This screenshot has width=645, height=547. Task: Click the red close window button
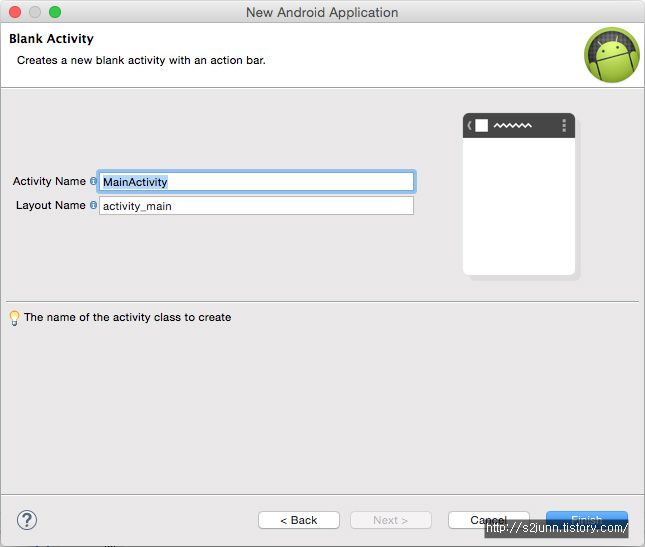(x=15, y=12)
